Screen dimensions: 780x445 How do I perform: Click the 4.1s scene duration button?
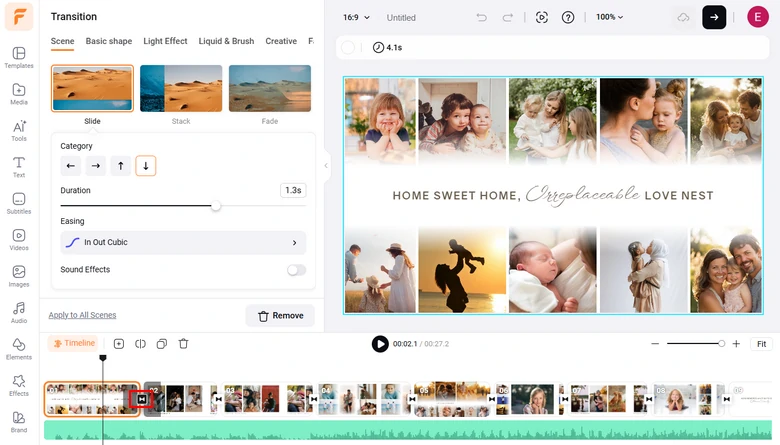coord(388,48)
